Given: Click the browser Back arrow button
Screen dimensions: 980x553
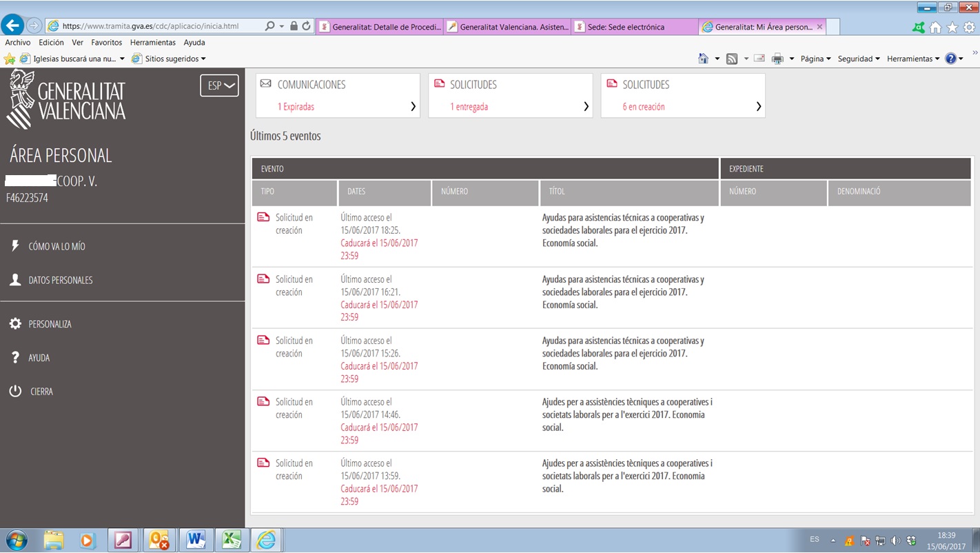Looking at the screenshot, I should click(x=12, y=26).
